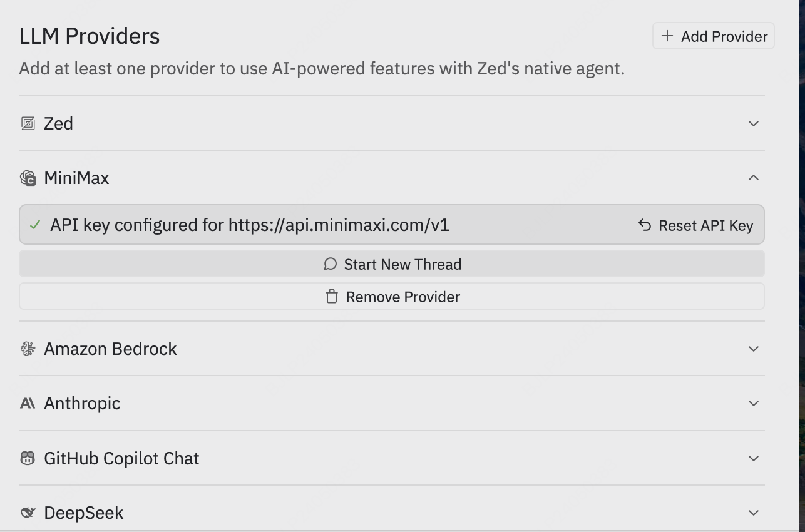This screenshot has width=805, height=532.
Task: Click the Zed provider logo icon
Action: click(x=28, y=124)
